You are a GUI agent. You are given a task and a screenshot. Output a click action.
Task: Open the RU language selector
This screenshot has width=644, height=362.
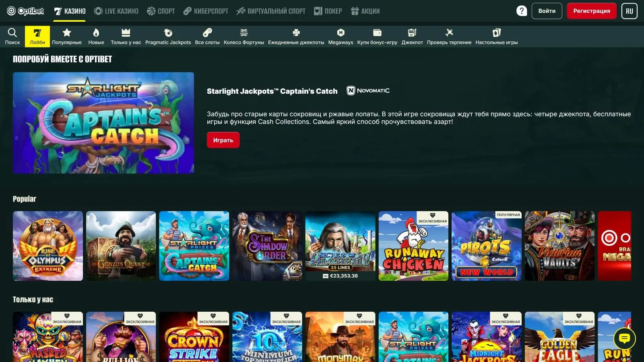(629, 11)
